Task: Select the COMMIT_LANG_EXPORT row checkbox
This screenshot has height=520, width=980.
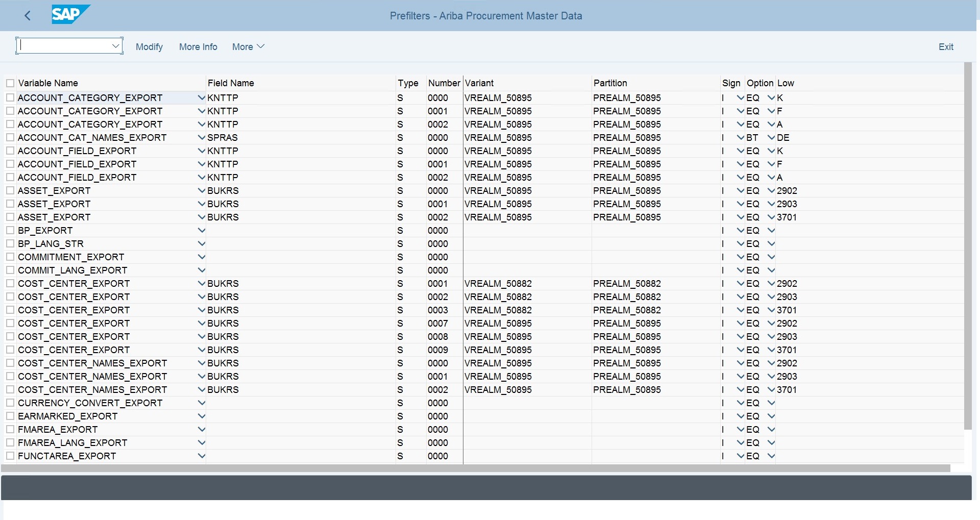Action: pos(10,270)
